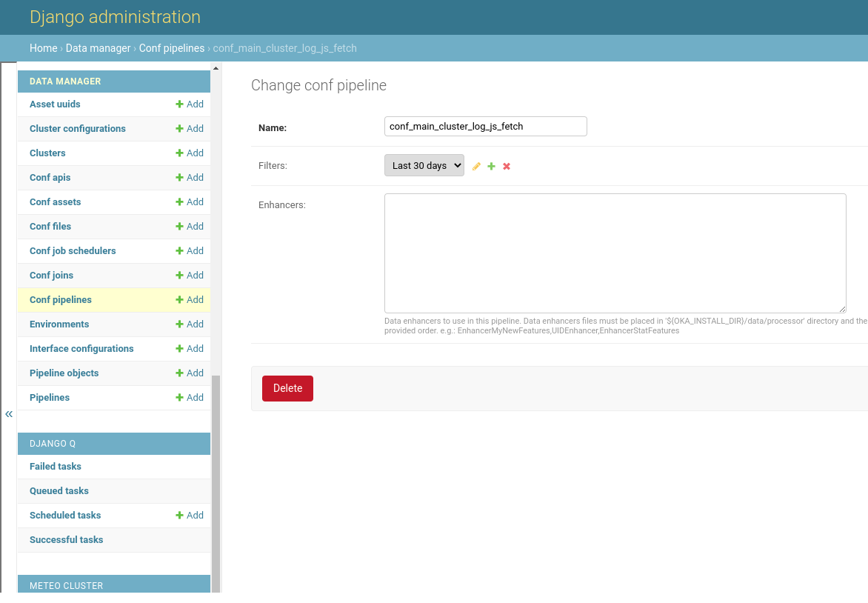Navigate to Conf pipelines in breadcrumb
868x603 pixels.
171,48
